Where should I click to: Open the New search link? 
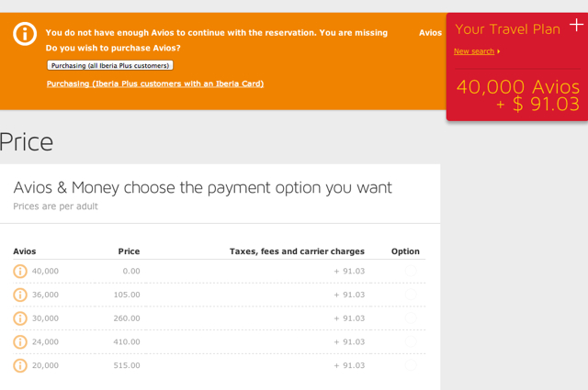(x=474, y=51)
